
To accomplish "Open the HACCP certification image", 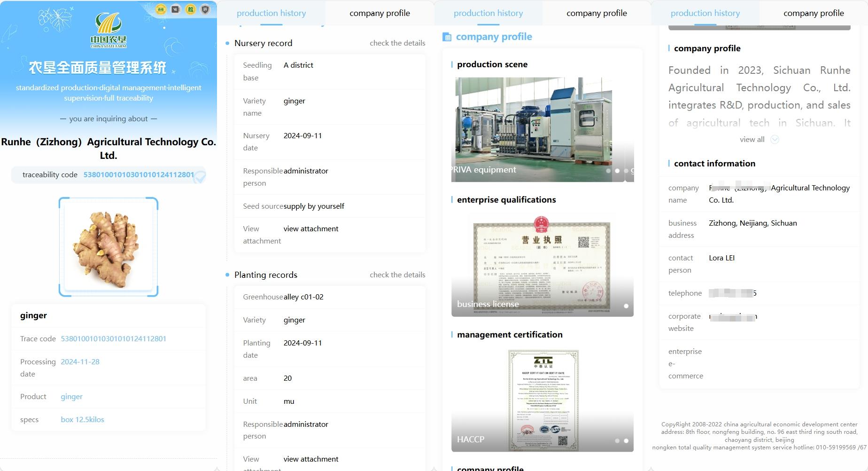I will pyautogui.click(x=542, y=400).
